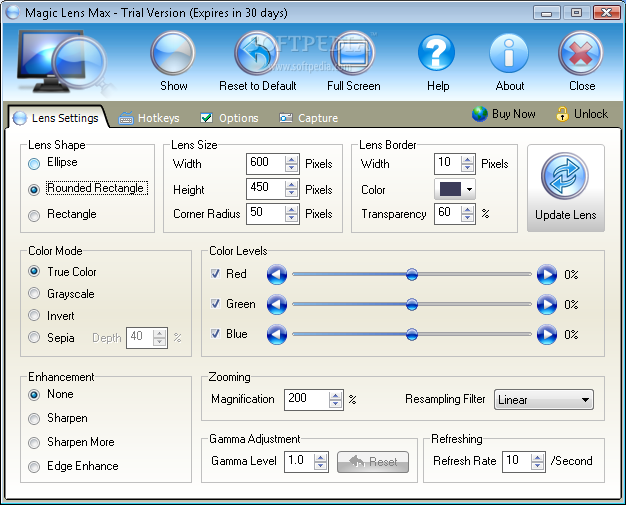The height and width of the screenshot is (505, 626).
Task: Click the Buy Now globe icon
Action: (479, 114)
